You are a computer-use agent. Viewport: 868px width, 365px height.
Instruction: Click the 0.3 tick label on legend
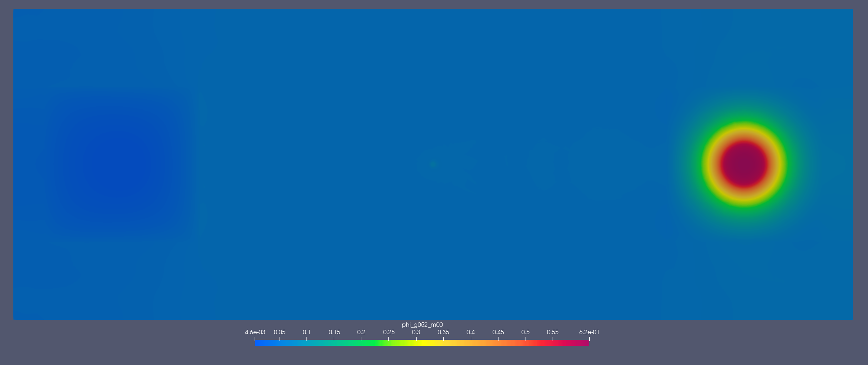pos(416,332)
